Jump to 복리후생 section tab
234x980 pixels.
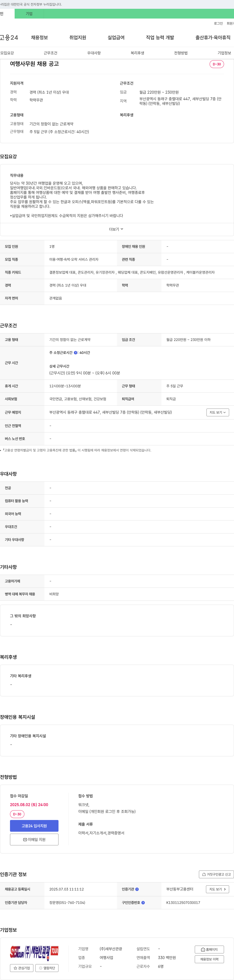tap(137, 53)
